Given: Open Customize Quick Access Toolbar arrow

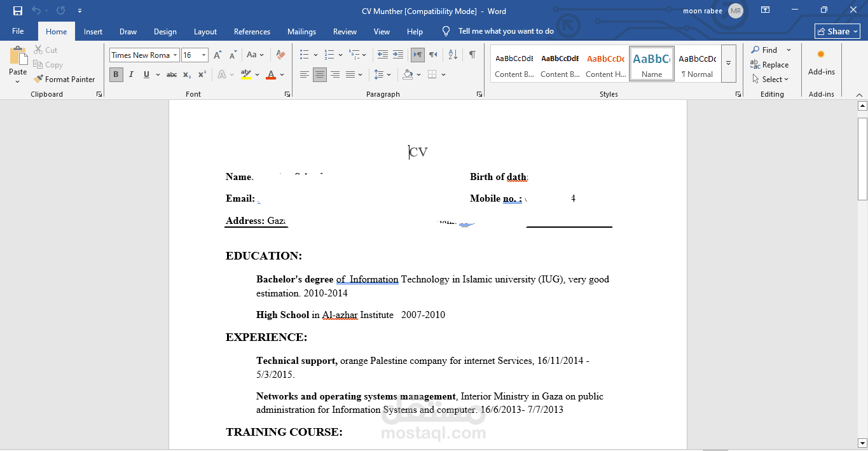Looking at the screenshot, I should pos(79,11).
